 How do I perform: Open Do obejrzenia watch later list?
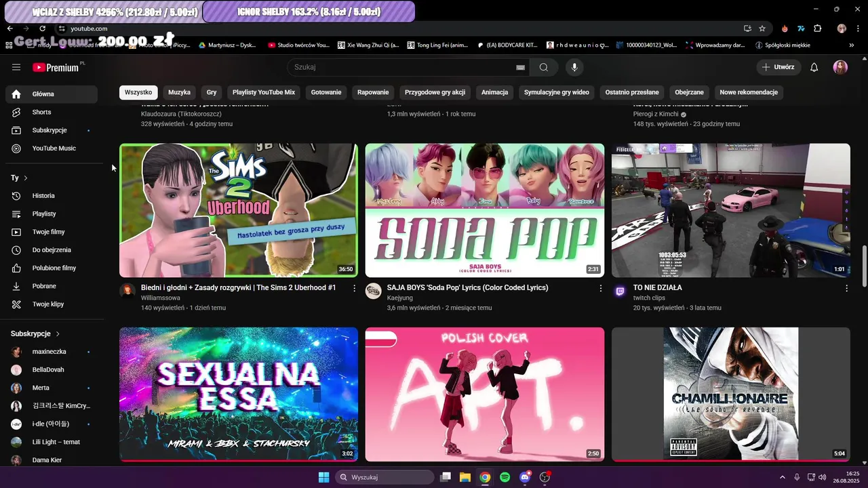point(52,250)
